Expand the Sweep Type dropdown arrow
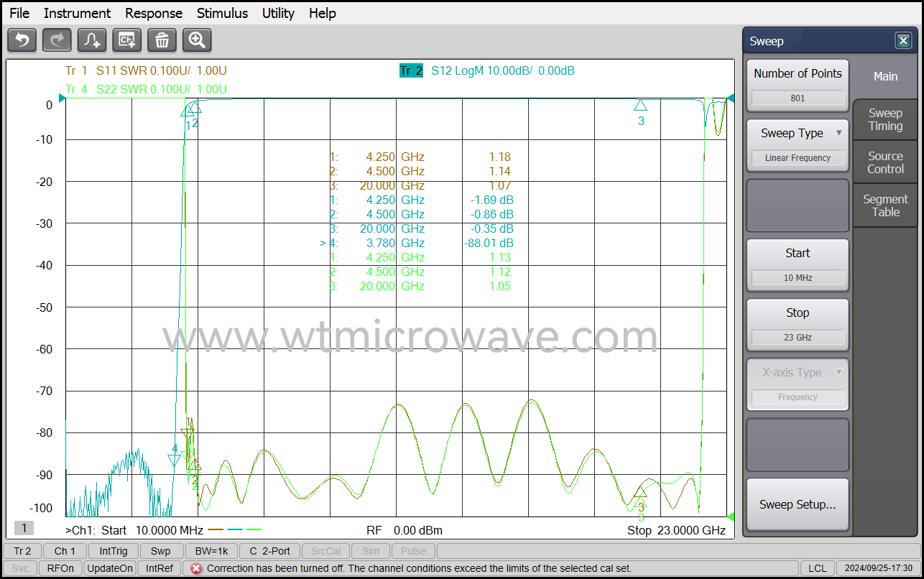924x579 pixels. coord(838,133)
